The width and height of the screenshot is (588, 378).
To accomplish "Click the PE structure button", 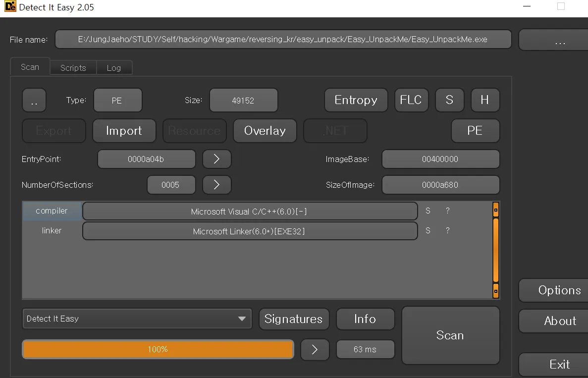I will point(475,131).
